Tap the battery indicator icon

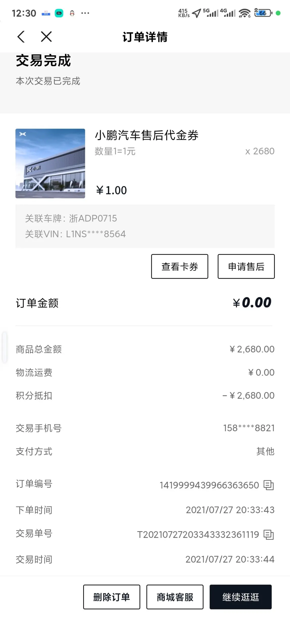(x=263, y=13)
